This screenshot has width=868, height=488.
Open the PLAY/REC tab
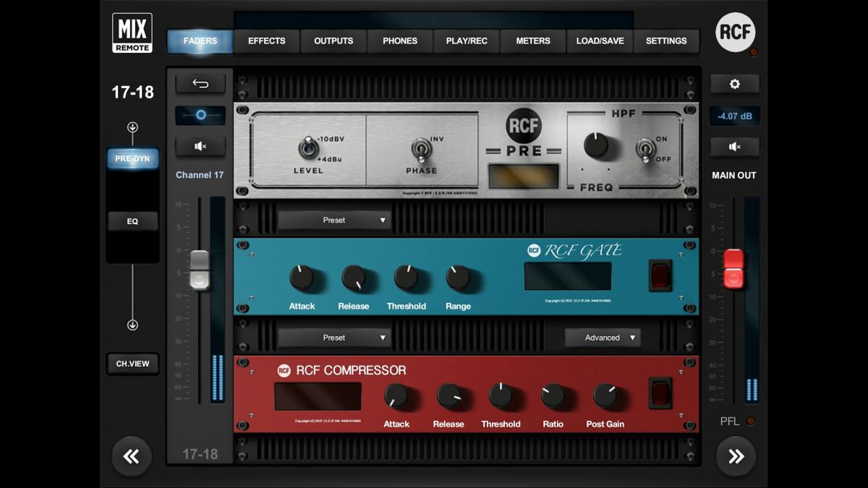pos(467,41)
